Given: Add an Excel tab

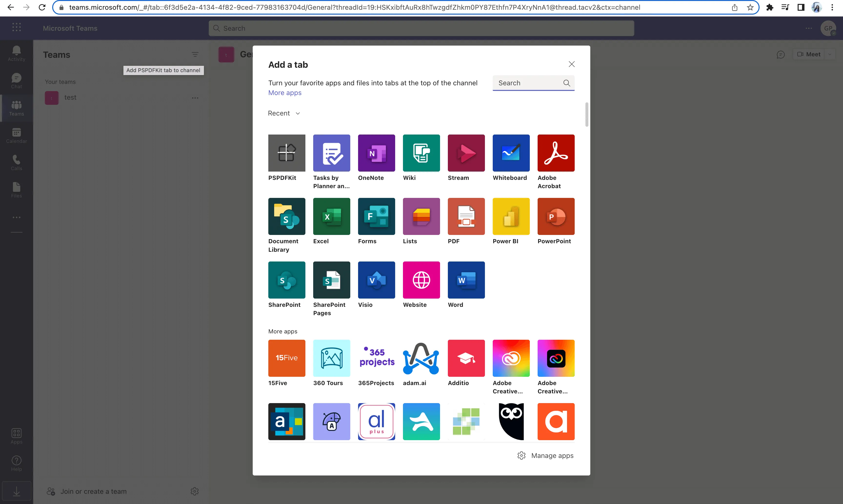Looking at the screenshot, I should click(331, 216).
